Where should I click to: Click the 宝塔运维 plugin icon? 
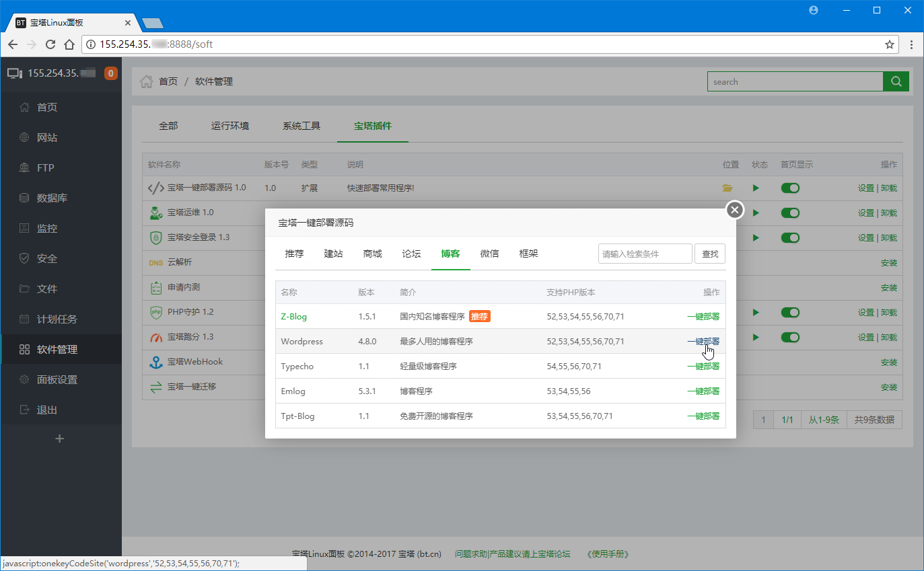click(x=156, y=213)
